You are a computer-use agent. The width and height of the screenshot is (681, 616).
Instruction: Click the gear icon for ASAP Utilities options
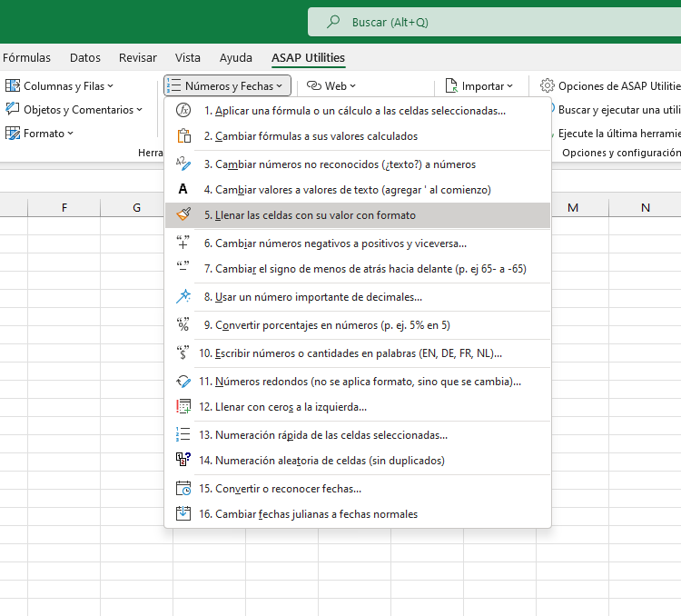coord(548,85)
